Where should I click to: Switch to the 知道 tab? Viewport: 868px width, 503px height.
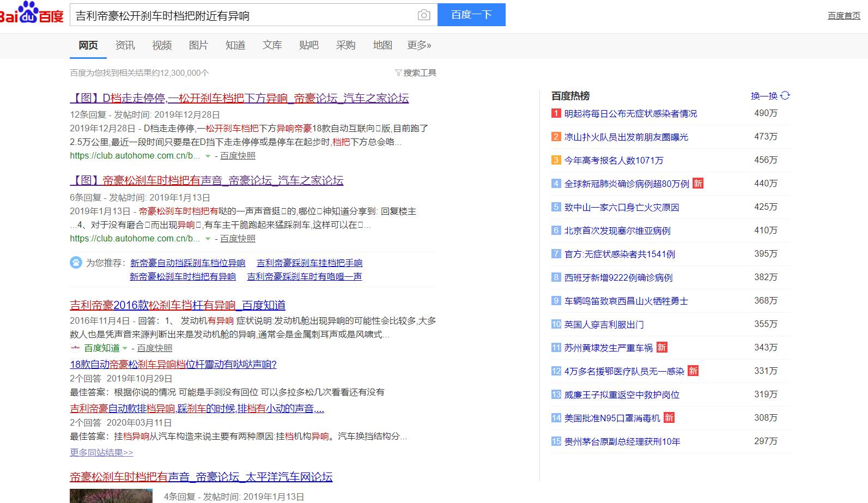[x=235, y=45]
